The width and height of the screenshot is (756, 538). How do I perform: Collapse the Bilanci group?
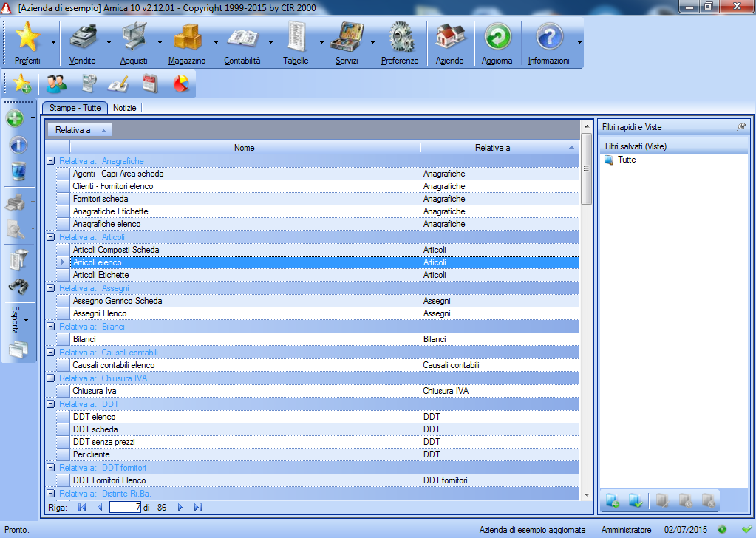pos(51,327)
